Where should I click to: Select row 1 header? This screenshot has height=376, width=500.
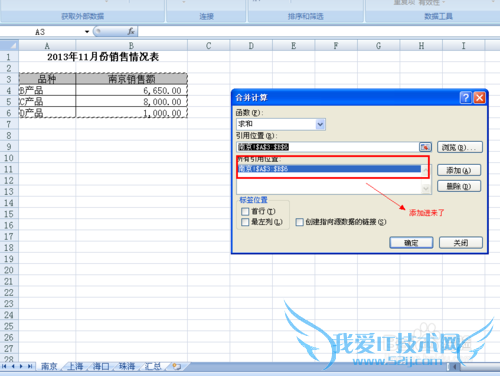9,57
